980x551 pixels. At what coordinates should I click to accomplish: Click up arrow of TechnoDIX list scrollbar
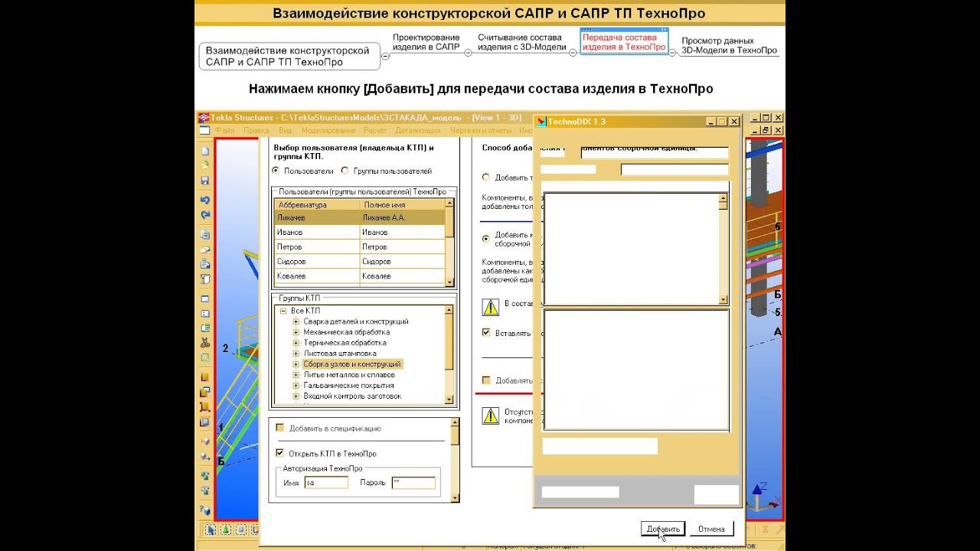click(723, 199)
